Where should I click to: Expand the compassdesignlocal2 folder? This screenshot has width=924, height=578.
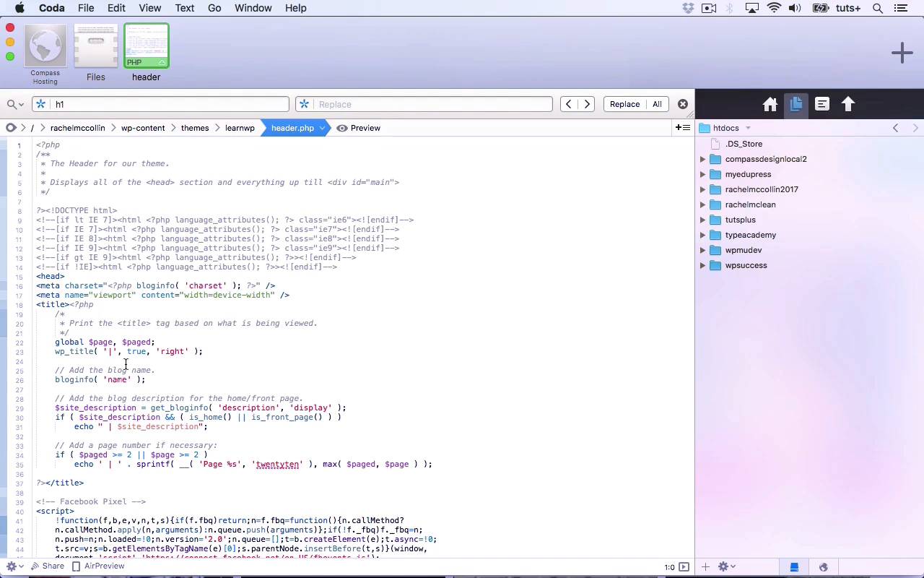click(702, 159)
